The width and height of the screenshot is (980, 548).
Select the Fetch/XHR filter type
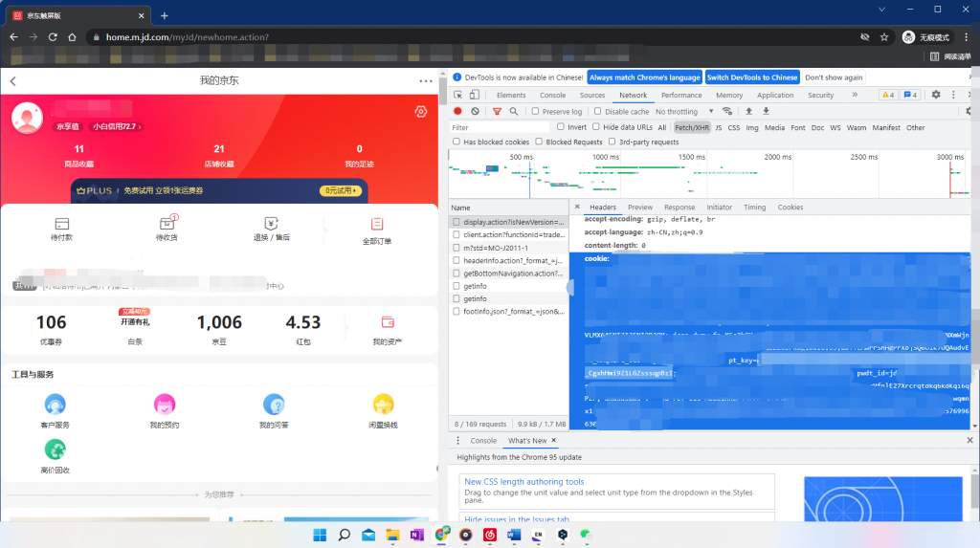[692, 127]
